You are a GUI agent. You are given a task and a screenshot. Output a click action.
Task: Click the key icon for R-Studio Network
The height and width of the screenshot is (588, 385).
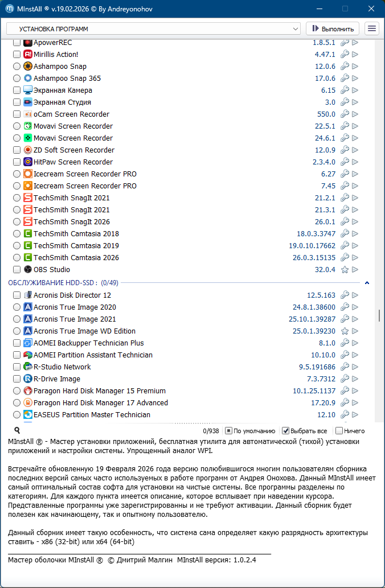(x=345, y=367)
